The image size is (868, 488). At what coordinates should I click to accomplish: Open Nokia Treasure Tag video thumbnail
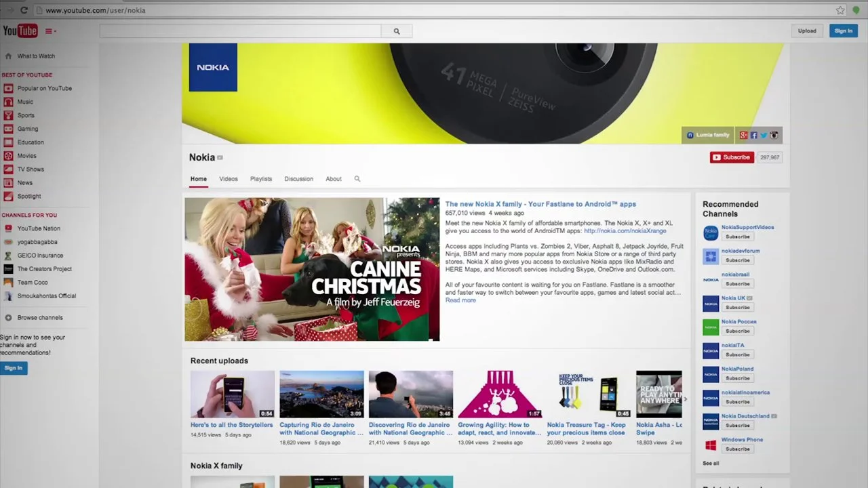click(589, 394)
